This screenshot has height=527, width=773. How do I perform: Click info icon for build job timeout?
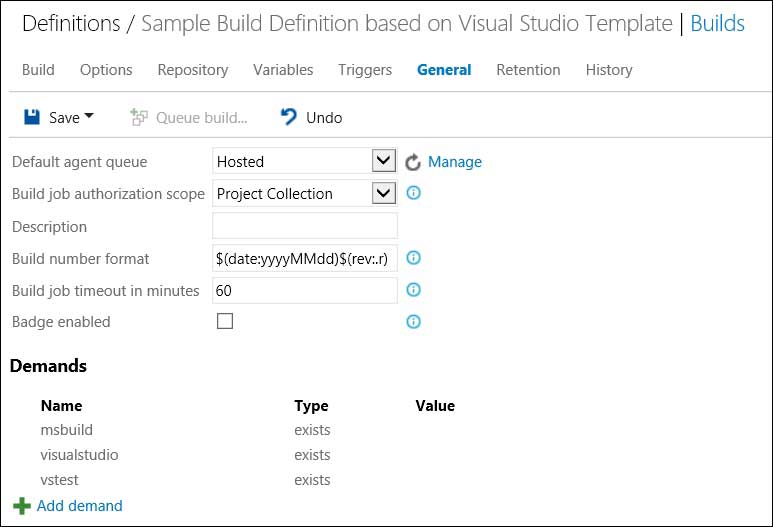click(413, 290)
